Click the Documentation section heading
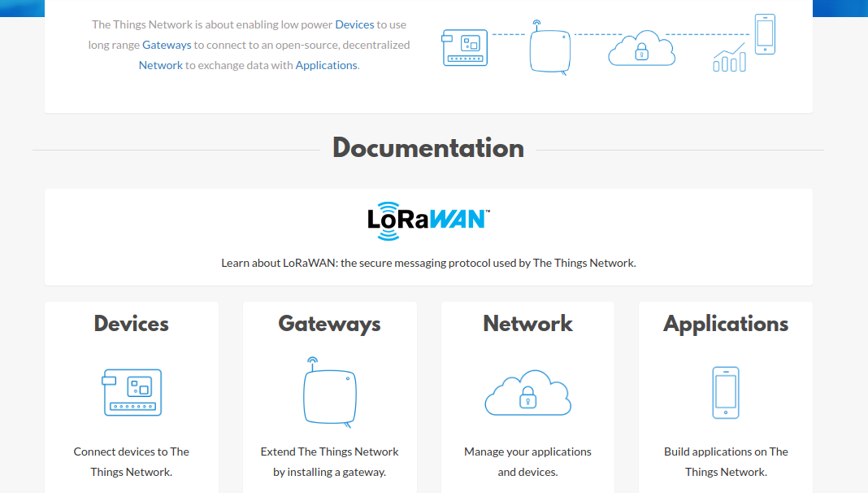The height and width of the screenshot is (493, 868). pyautogui.click(x=428, y=148)
